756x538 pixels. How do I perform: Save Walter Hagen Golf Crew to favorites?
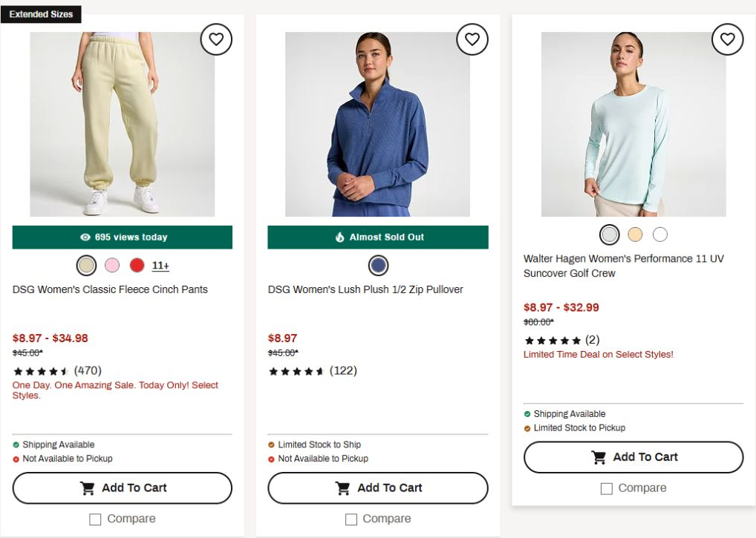[728, 39]
